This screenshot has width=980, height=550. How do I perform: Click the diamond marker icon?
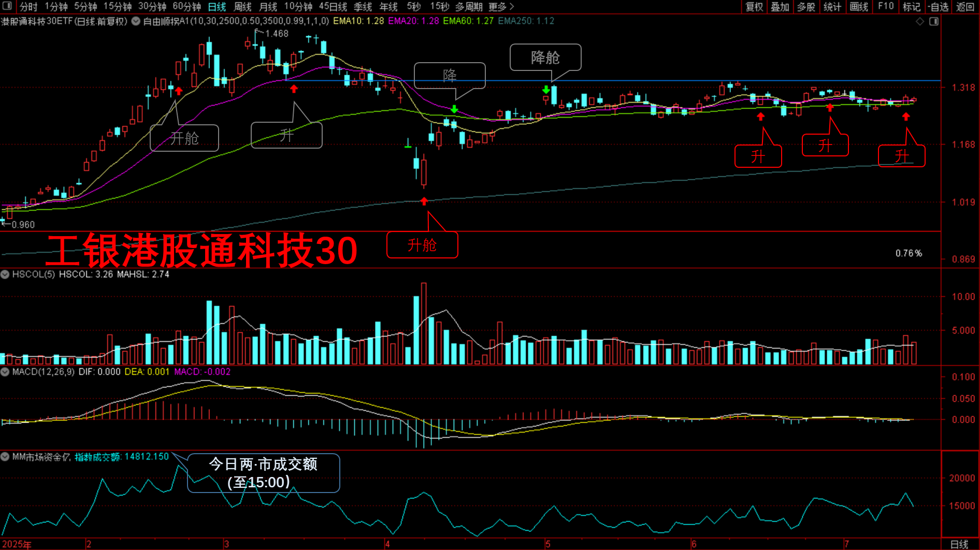tap(920, 21)
